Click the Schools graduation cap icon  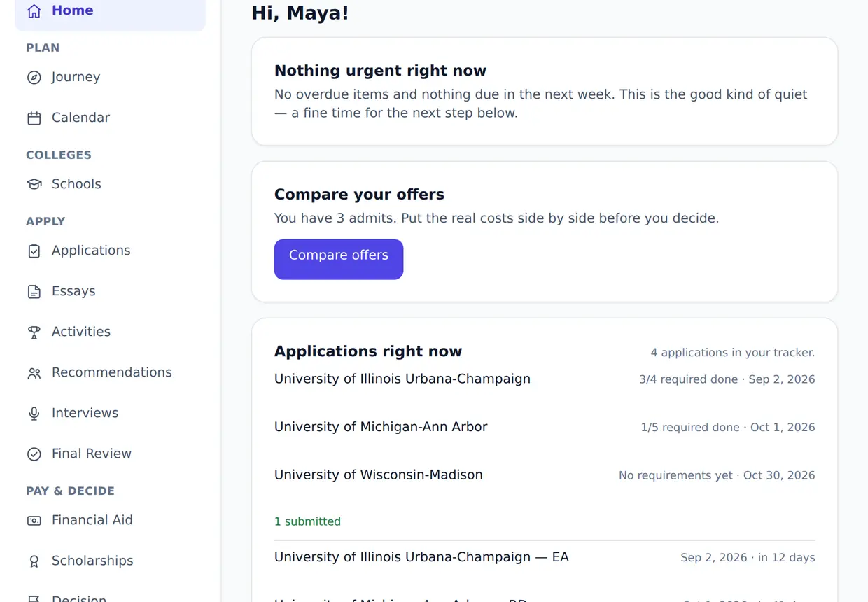point(34,185)
